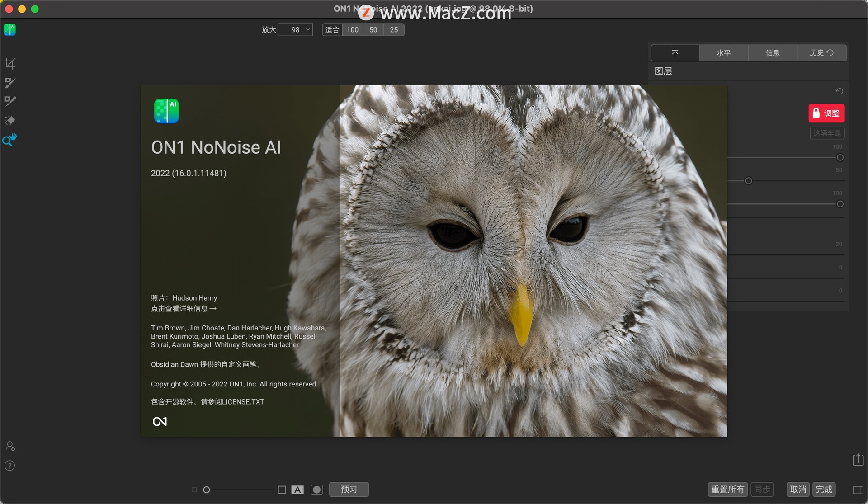868x504 pixels.
Task: Click the slider value 20 in the right panel
Action: point(839,244)
